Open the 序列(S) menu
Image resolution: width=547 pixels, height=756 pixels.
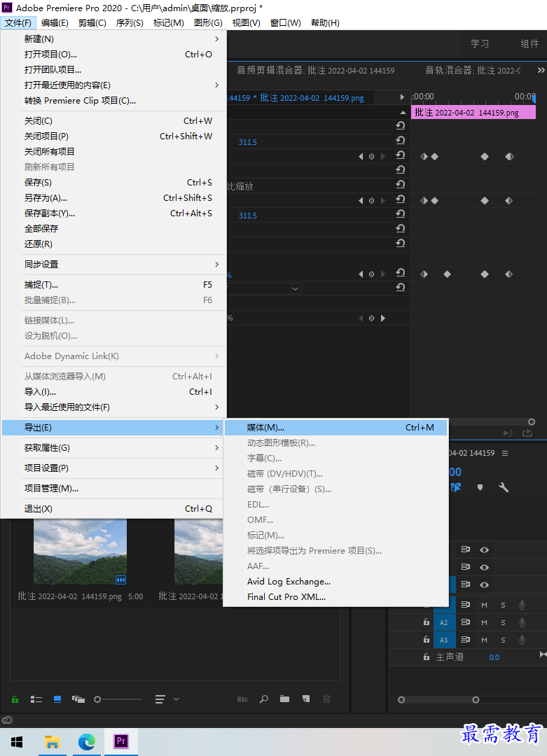(x=130, y=22)
